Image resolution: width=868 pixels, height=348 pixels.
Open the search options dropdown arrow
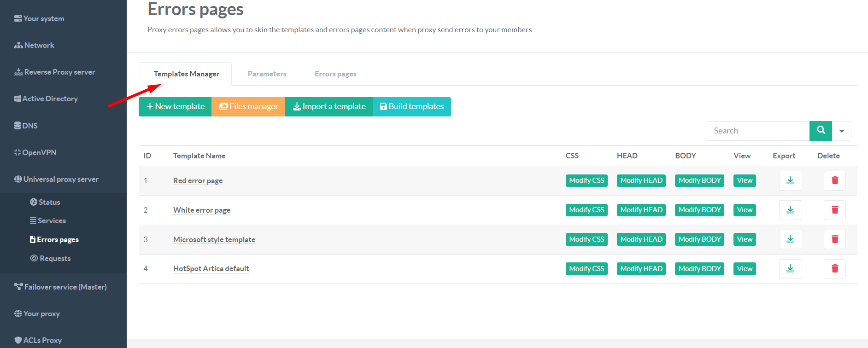pos(842,131)
